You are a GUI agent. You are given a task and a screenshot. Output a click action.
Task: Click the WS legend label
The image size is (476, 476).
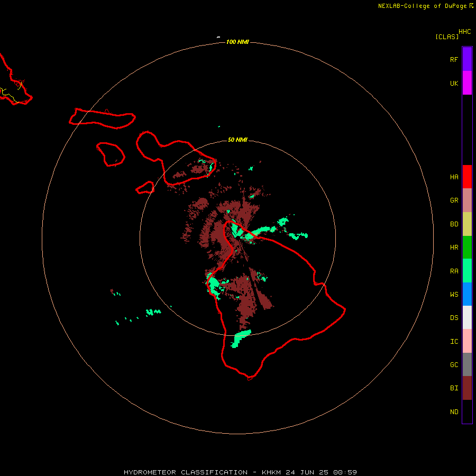pos(454,295)
